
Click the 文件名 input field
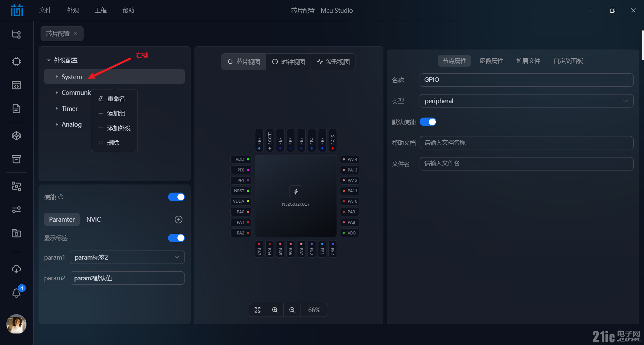pos(526,164)
